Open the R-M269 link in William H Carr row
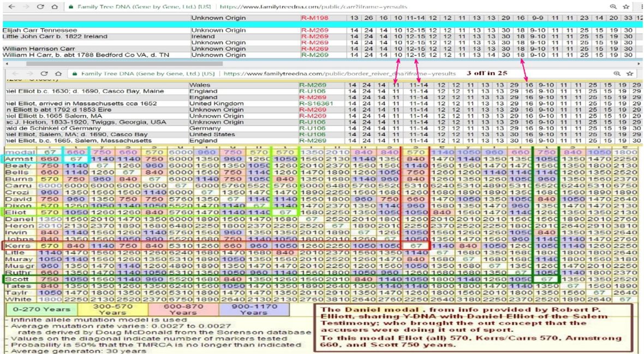Viewport: 644px width, 354px height. [x=315, y=55]
